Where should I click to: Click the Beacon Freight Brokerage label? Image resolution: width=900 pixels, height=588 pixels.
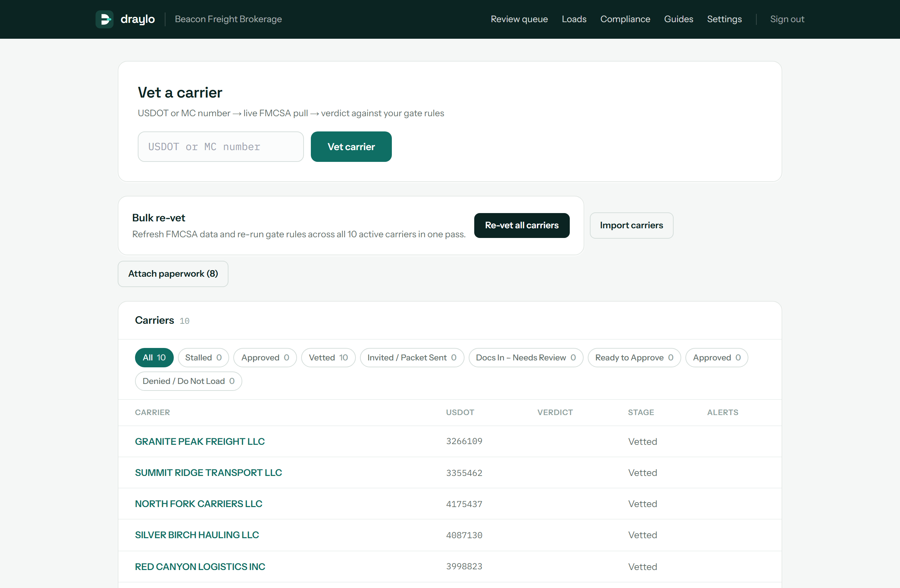(228, 19)
